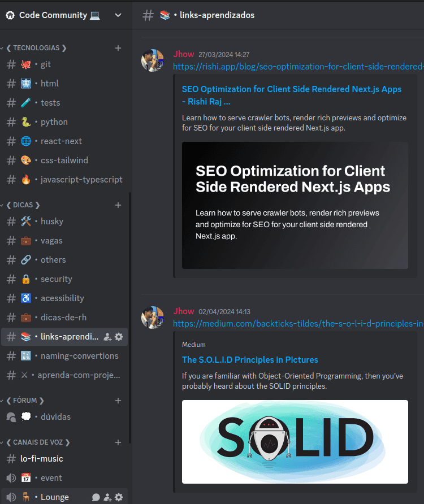Click plus icon beside FÓRUM category

pyautogui.click(x=118, y=401)
